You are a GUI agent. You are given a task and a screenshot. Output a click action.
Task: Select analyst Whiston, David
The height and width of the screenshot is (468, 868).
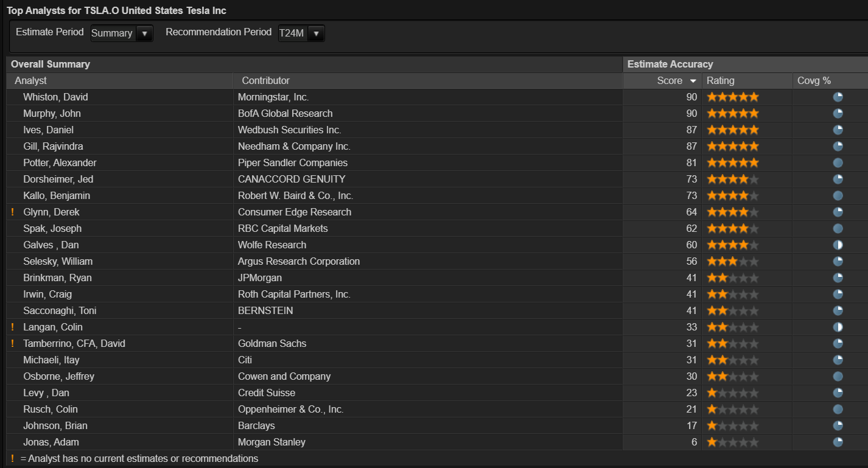coord(55,97)
